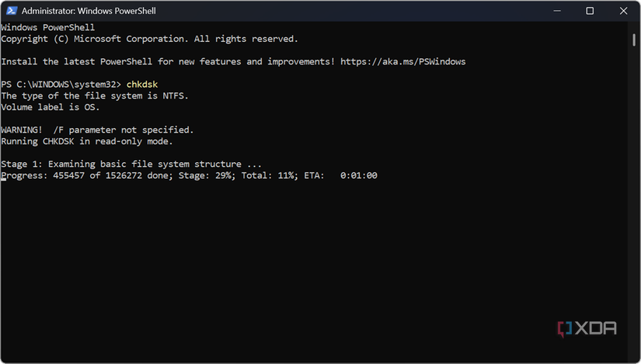Click the WARNING /F parameter line
Image resolution: width=641 pixels, height=364 pixels.
[97, 130]
